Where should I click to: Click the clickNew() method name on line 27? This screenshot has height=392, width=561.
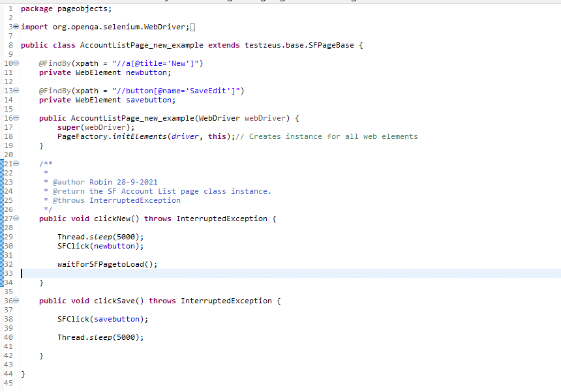[x=117, y=219]
